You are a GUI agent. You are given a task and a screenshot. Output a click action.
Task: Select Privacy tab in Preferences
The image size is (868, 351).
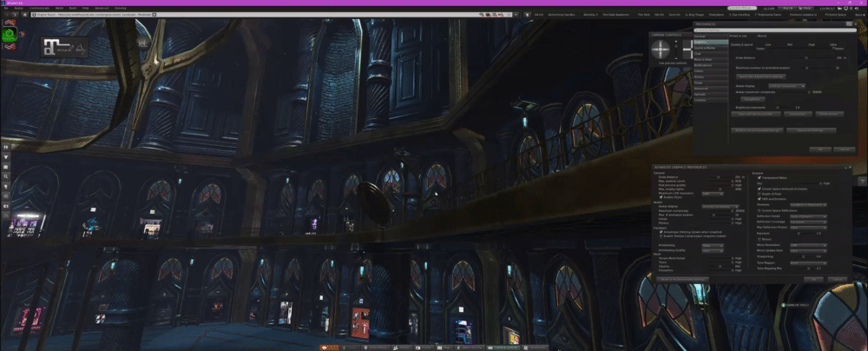pyautogui.click(x=711, y=77)
